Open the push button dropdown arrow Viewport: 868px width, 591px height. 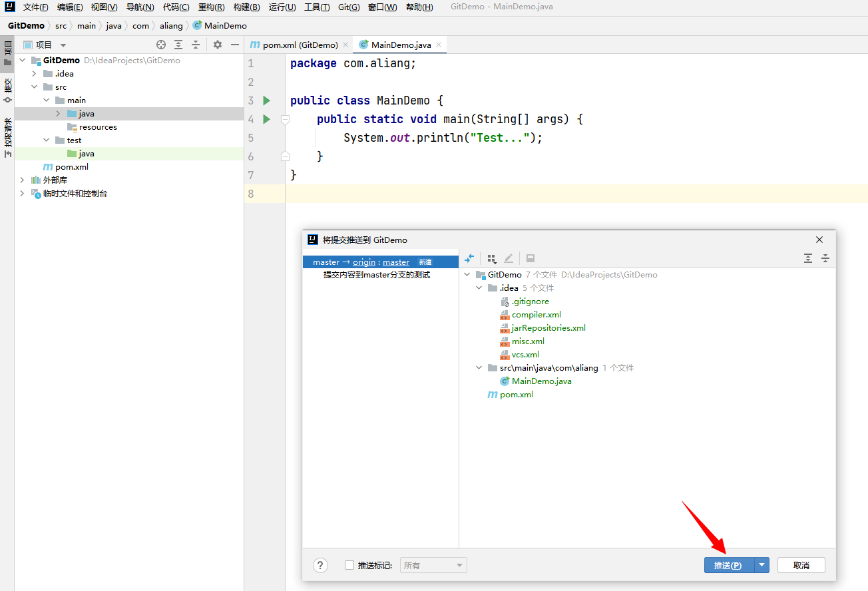(763, 565)
